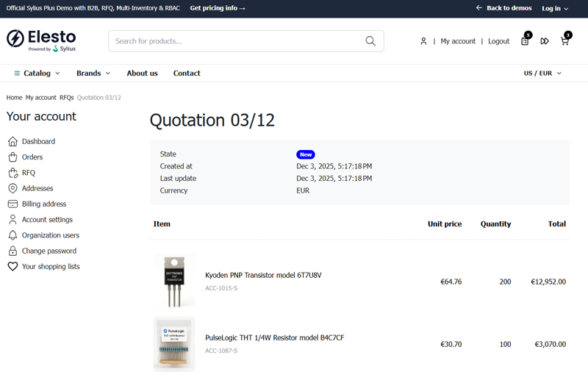Open the US / EUR currency selector
The height and width of the screenshot is (383, 588).
[542, 74]
